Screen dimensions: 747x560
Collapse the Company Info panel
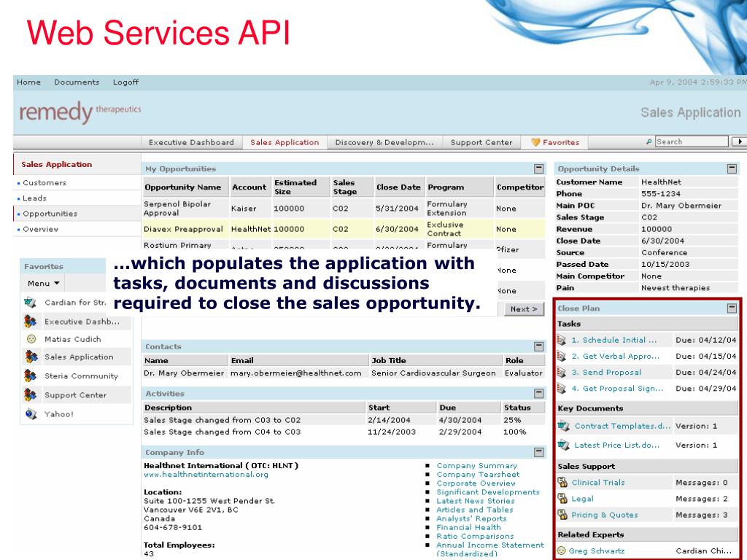click(539, 452)
